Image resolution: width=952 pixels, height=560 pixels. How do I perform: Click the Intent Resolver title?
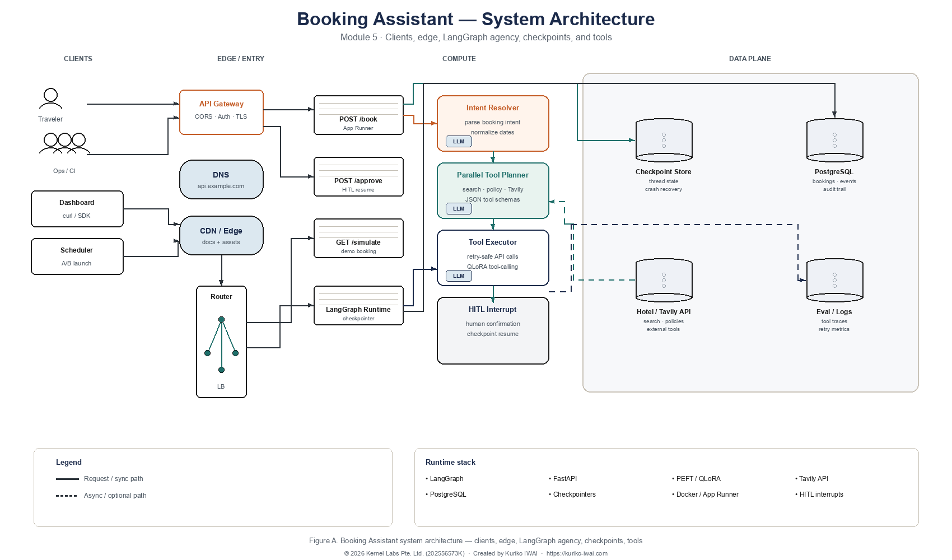493,108
